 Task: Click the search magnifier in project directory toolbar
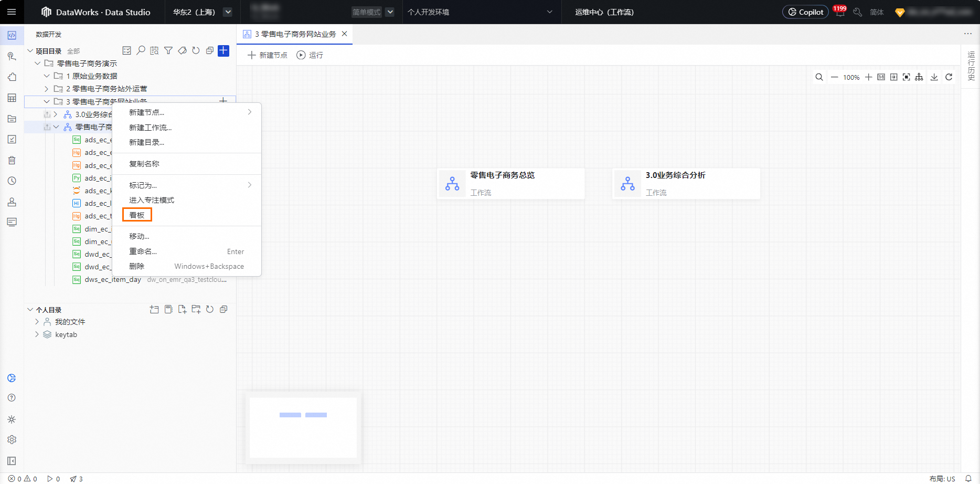click(141, 50)
